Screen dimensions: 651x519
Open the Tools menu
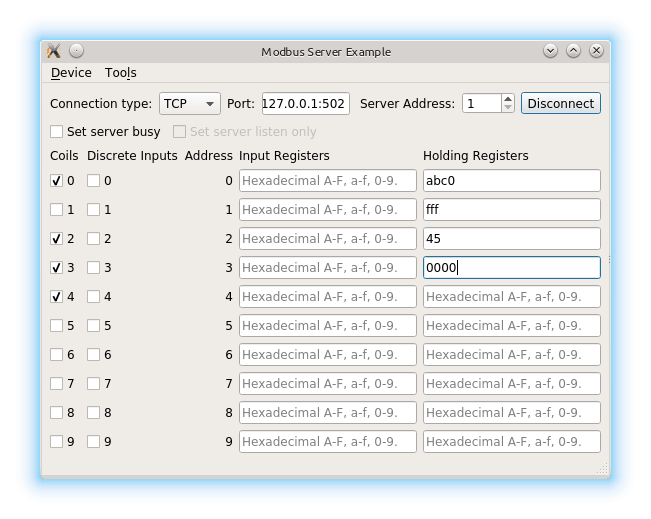(120, 73)
